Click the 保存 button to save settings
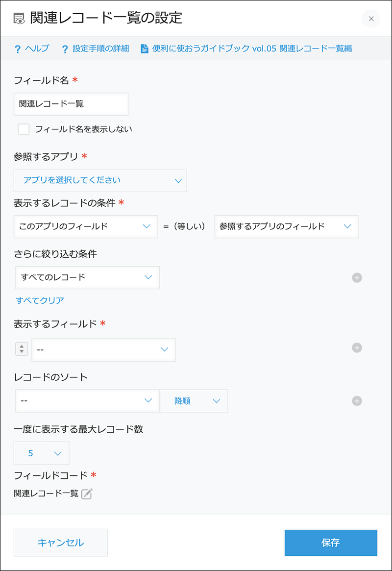This screenshot has width=392, height=571. click(x=330, y=543)
